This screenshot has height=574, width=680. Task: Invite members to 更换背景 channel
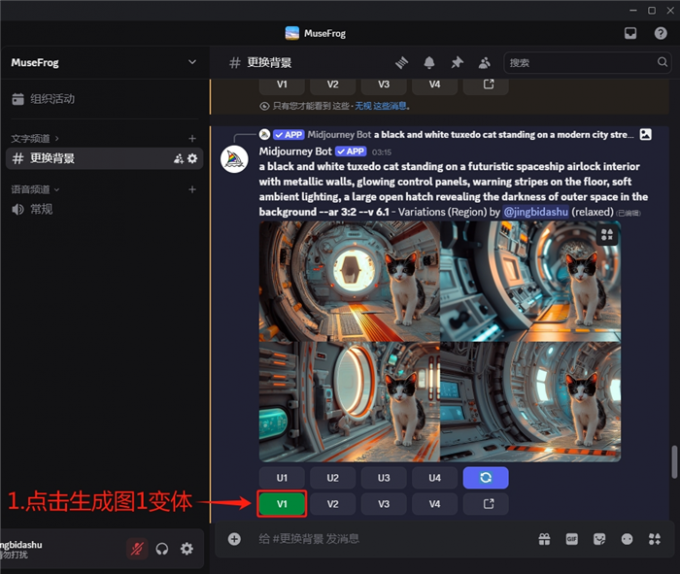coord(178,159)
